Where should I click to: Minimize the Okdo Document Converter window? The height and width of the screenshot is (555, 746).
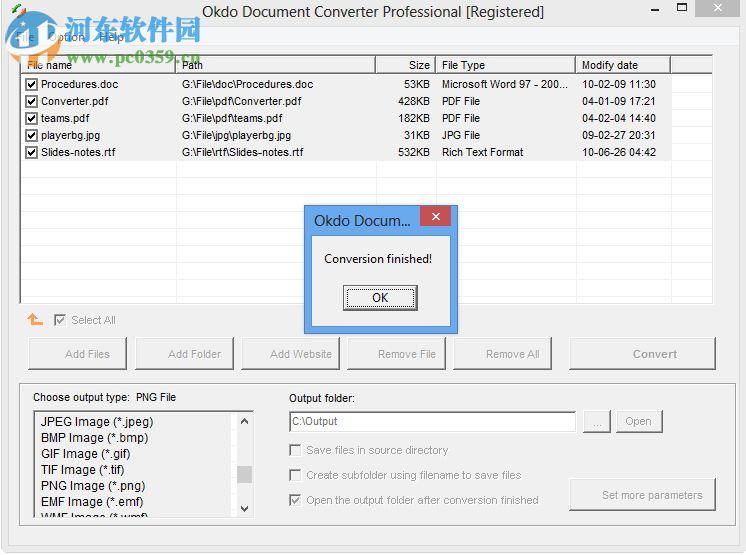point(655,9)
